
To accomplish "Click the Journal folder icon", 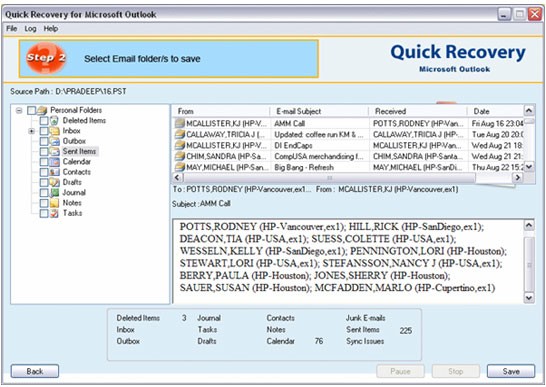I will (x=54, y=193).
